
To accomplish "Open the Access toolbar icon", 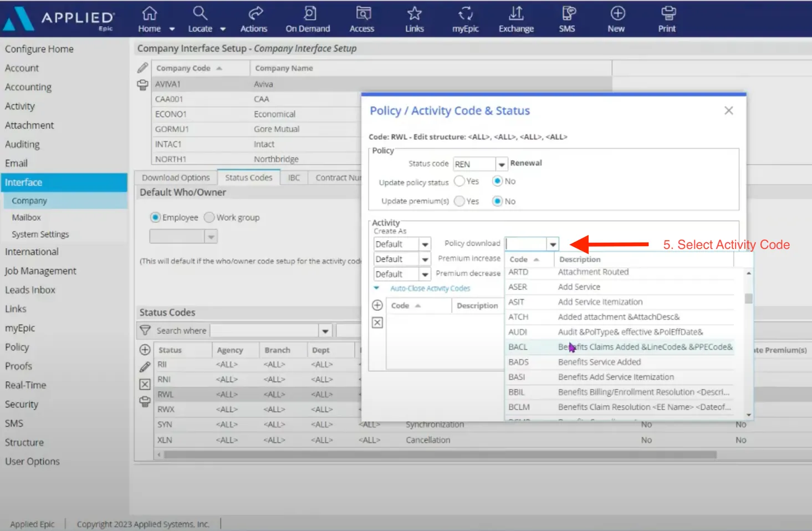I will (362, 19).
